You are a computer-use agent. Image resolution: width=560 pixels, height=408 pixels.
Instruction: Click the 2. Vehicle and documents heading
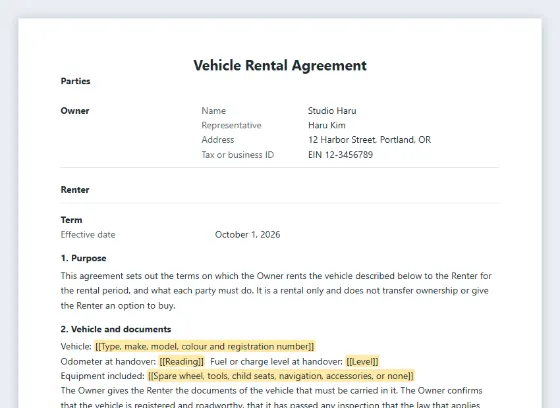click(116, 329)
